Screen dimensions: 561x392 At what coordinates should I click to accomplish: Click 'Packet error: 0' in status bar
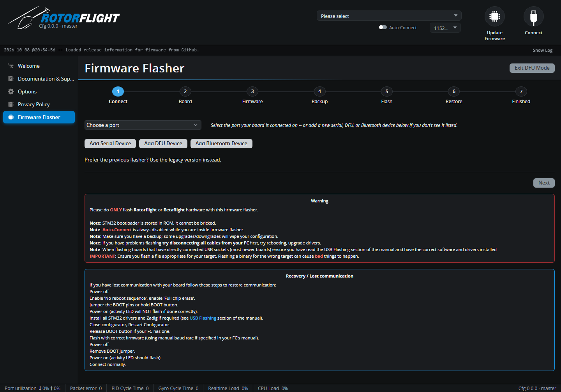coord(86,388)
